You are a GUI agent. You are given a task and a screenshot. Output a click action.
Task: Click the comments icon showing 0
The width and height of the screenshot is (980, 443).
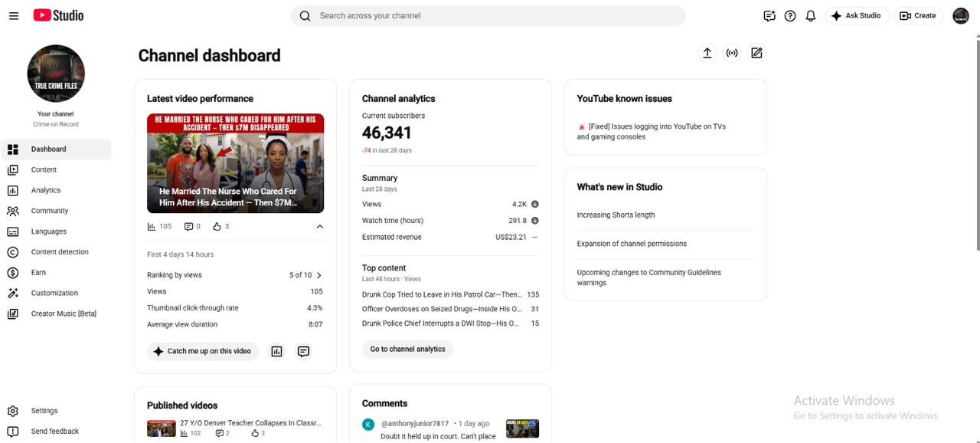[188, 226]
